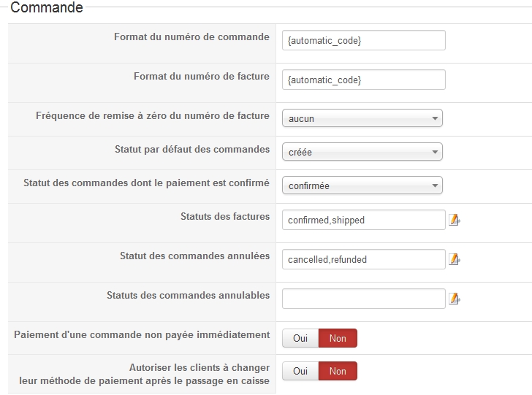Image resolution: width=532 pixels, height=395 pixels.
Task: Focus the Format du numéro de facture field
Action: click(x=364, y=80)
